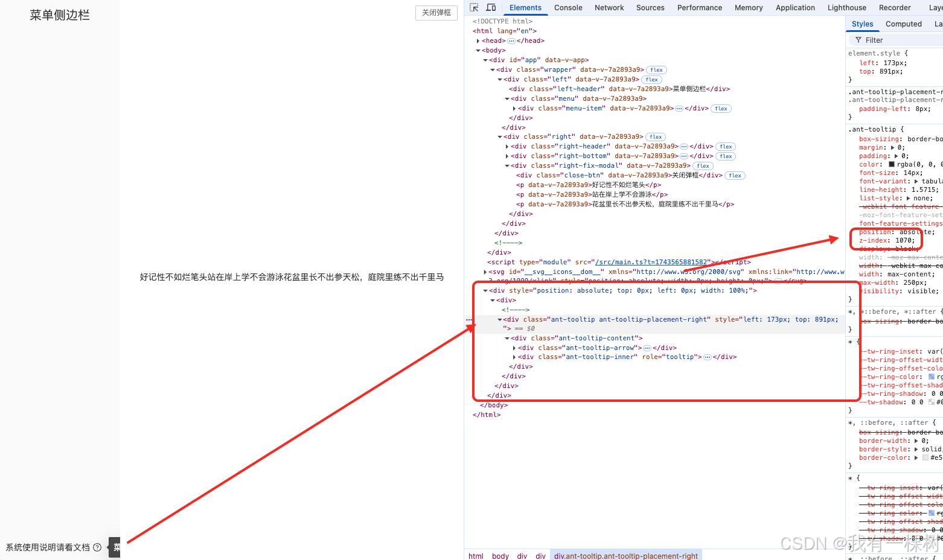
Task: Expand the list-style shorthand triangle
Action: click(x=909, y=199)
